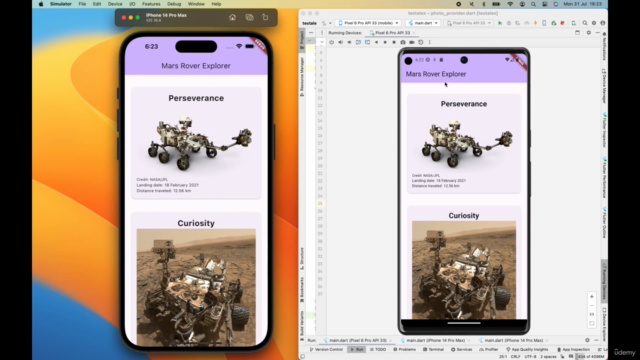Open Running Devices panel settings gear
This screenshot has height=360, width=640.
(589, 33)
